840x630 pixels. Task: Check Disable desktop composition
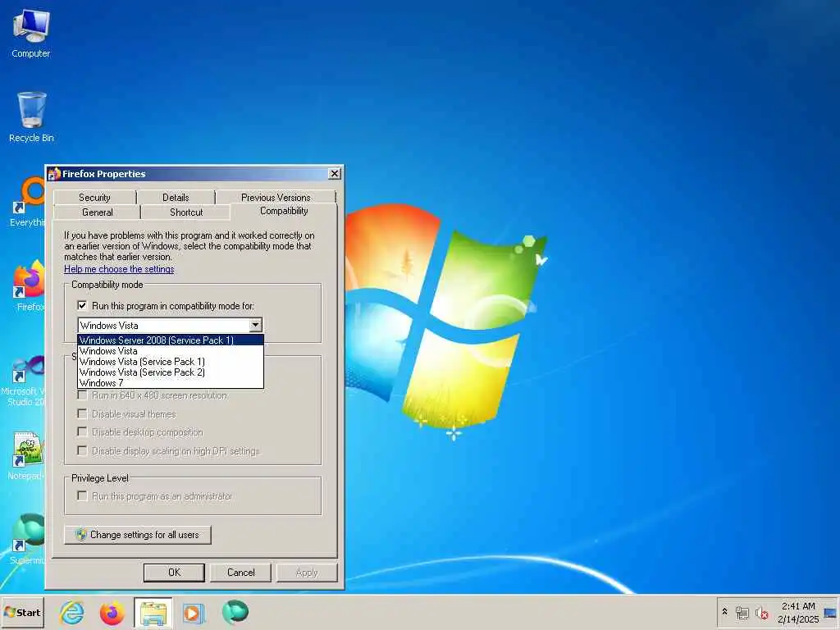(82, 431)
